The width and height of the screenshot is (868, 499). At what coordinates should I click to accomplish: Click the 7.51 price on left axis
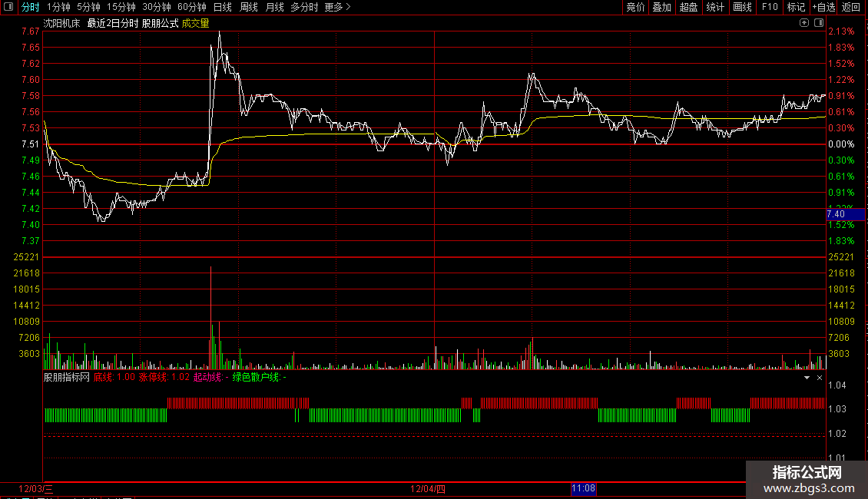(31, 144)
